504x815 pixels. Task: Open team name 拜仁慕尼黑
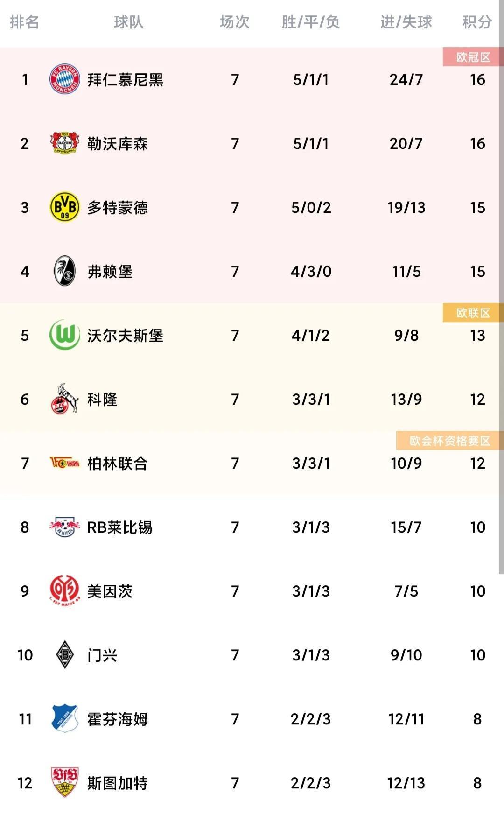click(125, 80)
